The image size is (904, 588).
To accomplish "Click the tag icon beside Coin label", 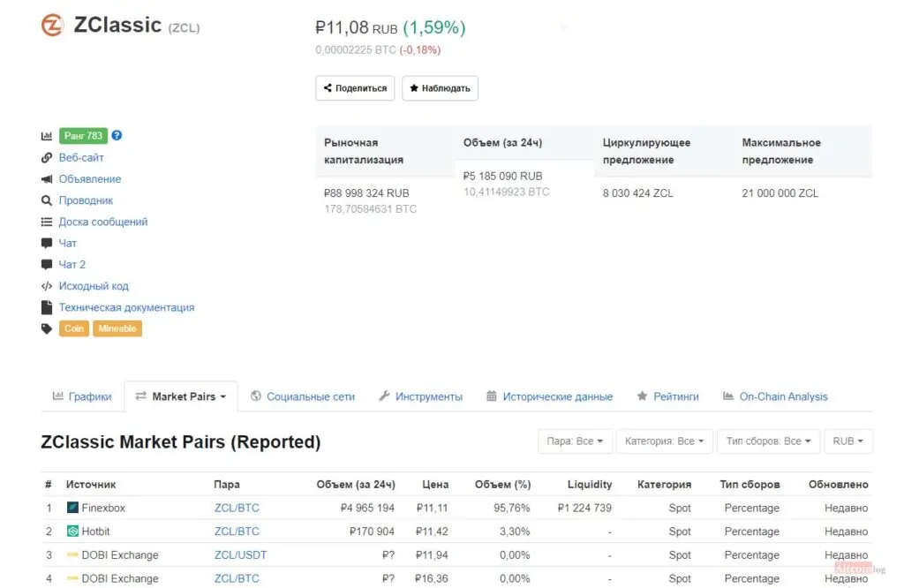I will coord(47,328).
